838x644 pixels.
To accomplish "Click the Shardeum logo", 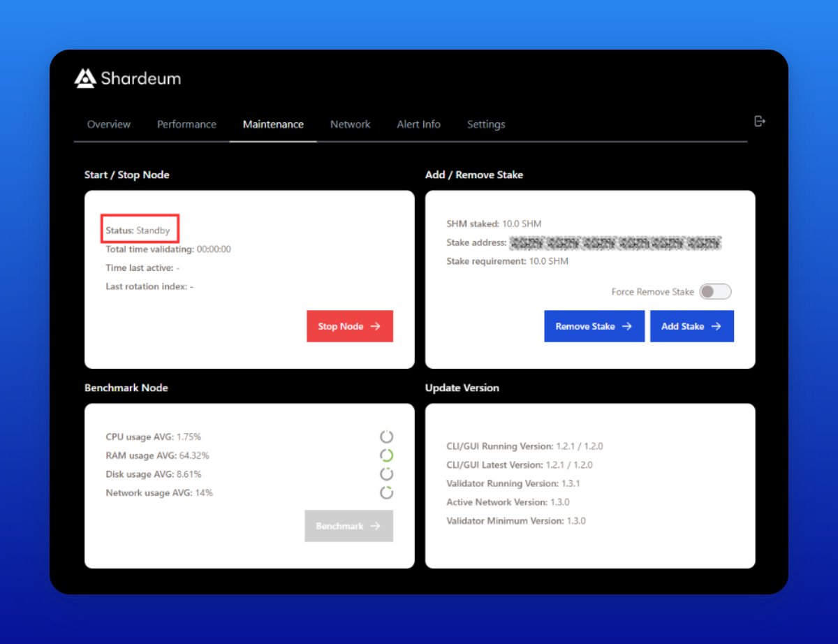I will pyautogui.click(x=128, y=78).
